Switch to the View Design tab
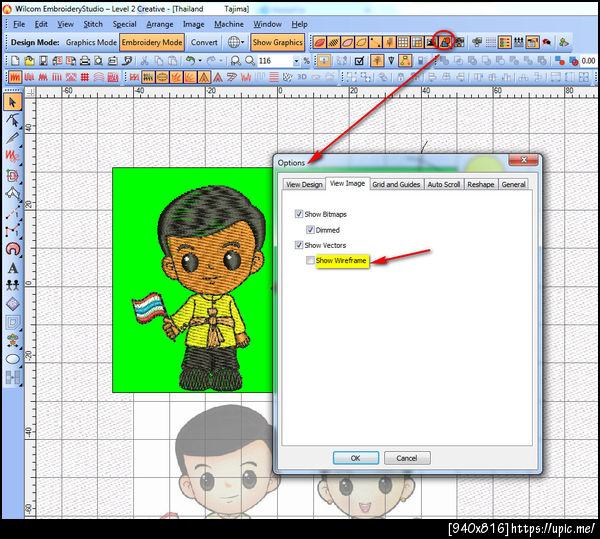Viewport: 600px width, 539px height. pos(304,184)
